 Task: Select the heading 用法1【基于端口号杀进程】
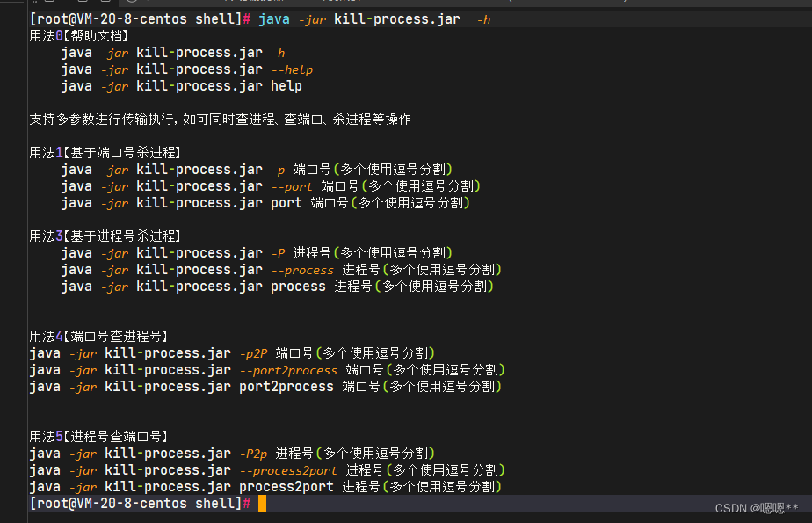(x=105, y=153)
